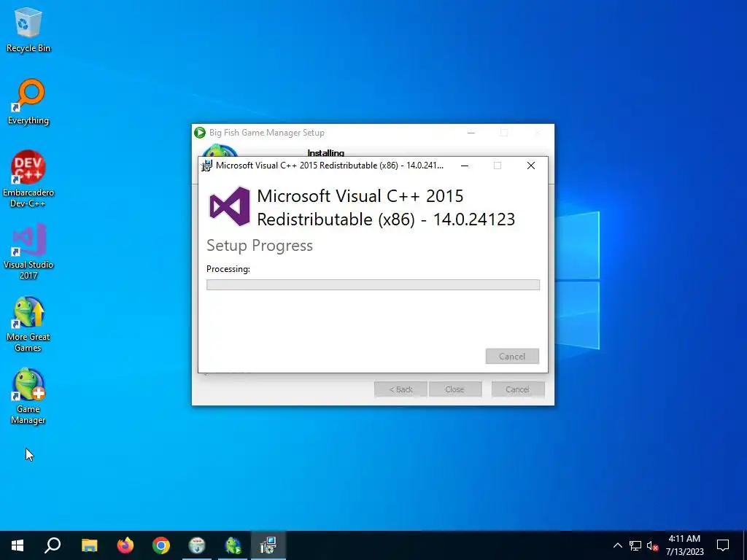Select the Everything search desktop shortcut

[28, 102]
